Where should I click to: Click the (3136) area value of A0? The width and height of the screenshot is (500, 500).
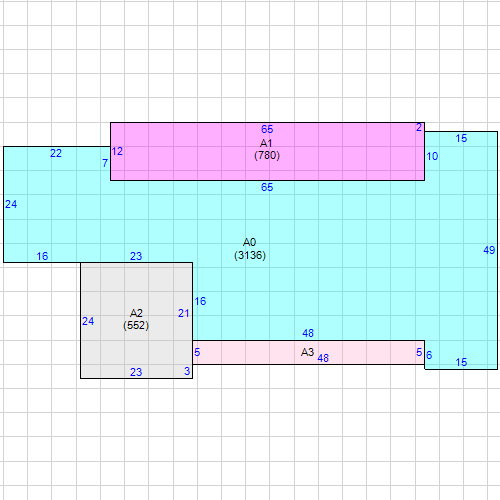pos(250,255)
